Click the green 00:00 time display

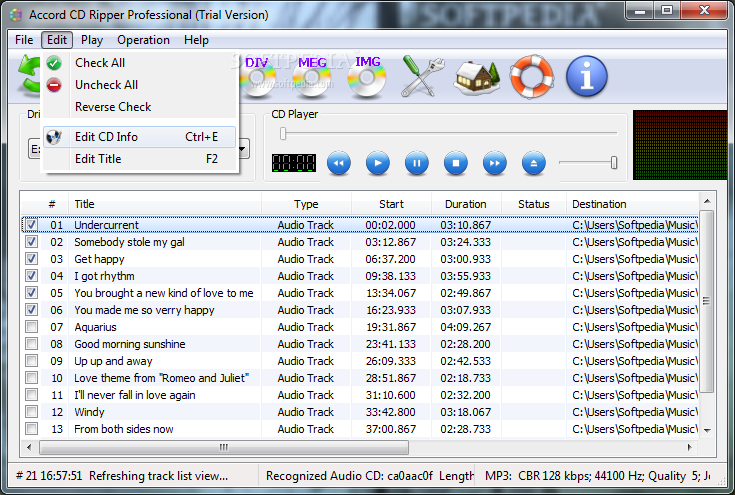[x=294, y=163]
